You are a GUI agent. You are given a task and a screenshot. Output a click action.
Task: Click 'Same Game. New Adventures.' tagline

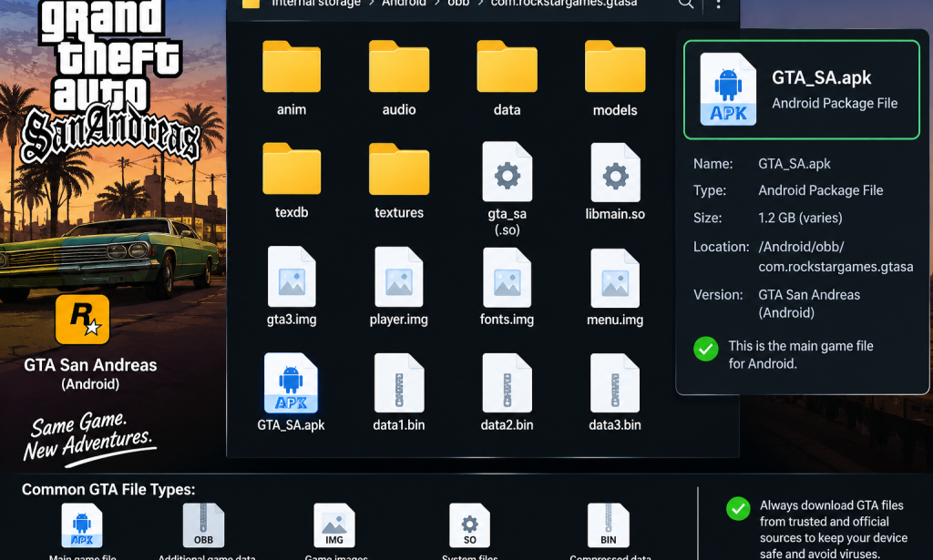pos(89,437)
